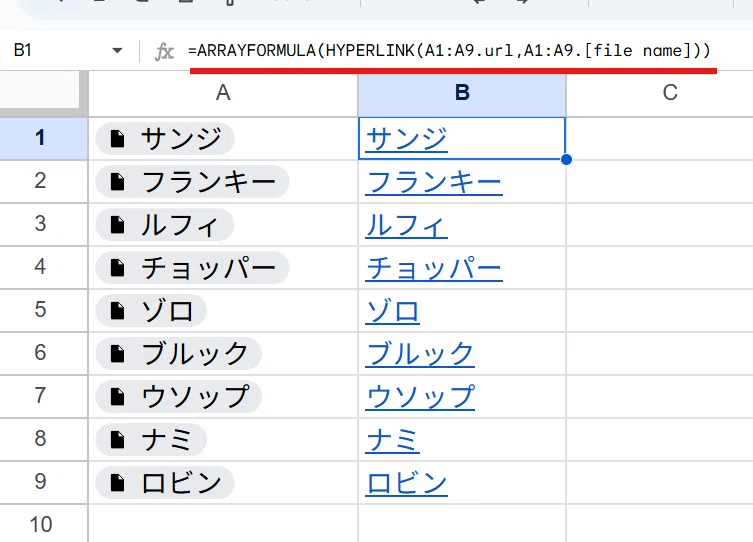Image resolution: width=753 pixels, height=542 pixels.
Task: Select column B header
Action: (462, 93)
